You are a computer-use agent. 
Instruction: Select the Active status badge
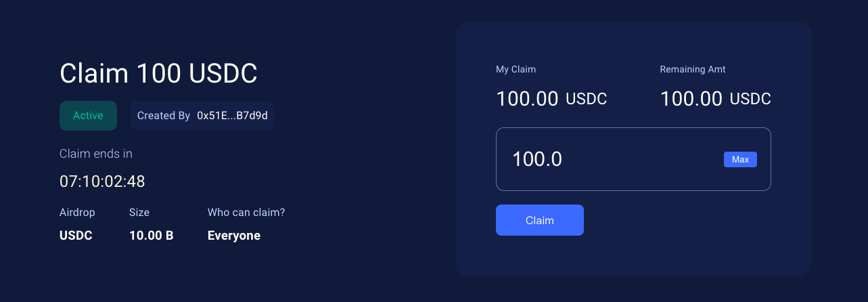88,116
